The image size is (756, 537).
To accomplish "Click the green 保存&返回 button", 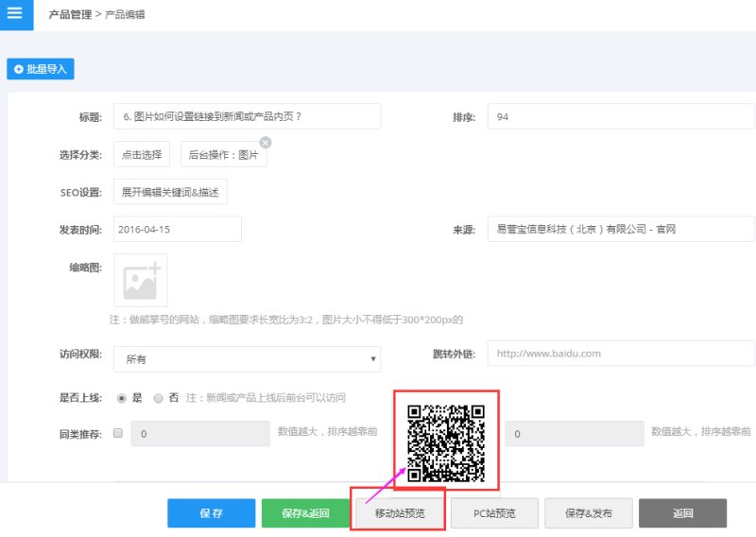I will (305, 513).
